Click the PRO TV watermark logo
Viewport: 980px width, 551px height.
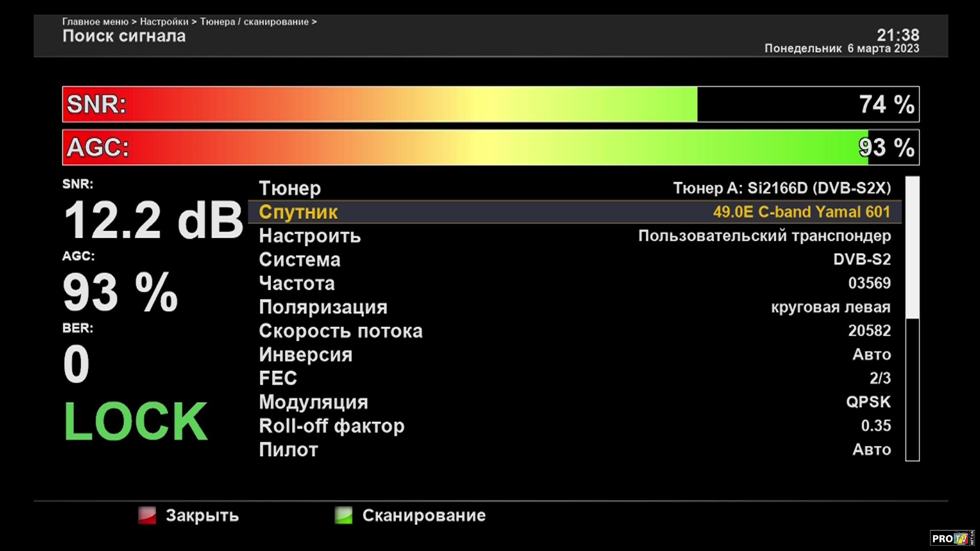tap(951, 538)
